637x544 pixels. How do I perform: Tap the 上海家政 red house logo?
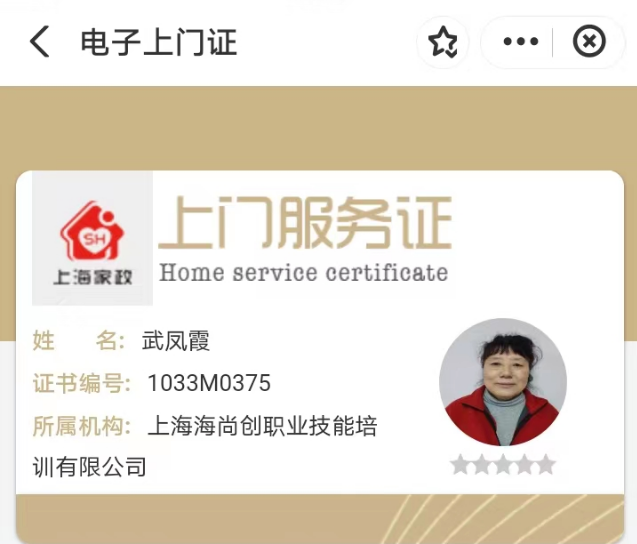click(92, 238)
